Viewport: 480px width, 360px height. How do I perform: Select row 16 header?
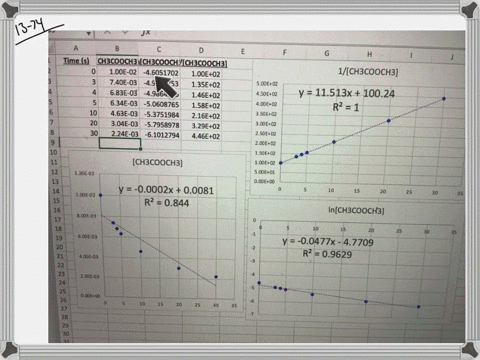[x=57, y=210]
